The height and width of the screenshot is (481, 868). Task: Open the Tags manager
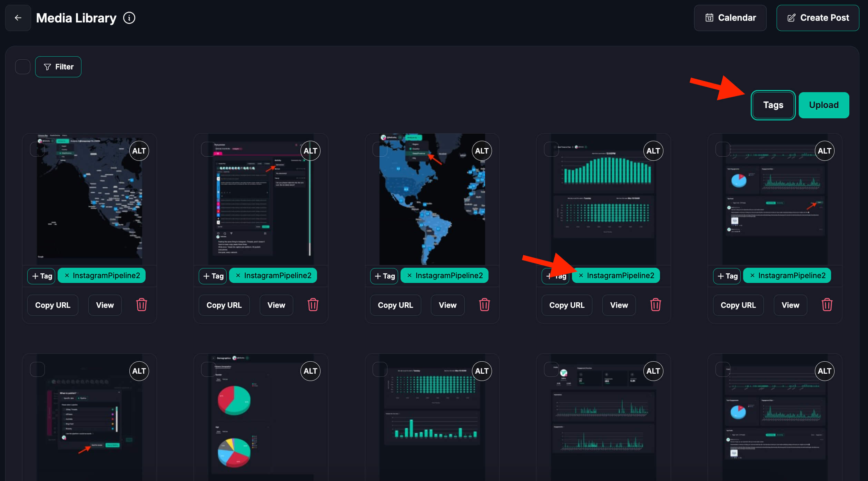(x=773, y=105)
